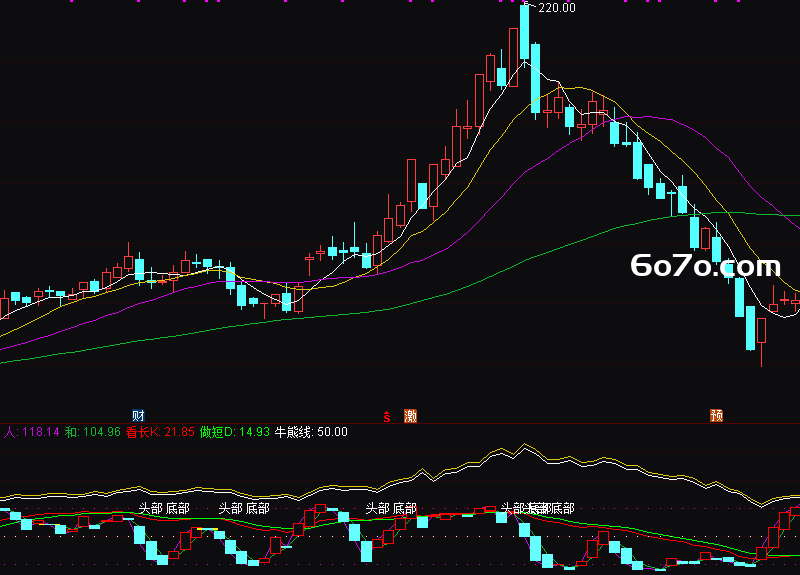The height and width of the screenshot is (575, 800).
Task: Open the orange 预 forecast marker
Action: (x=716, y=415)
